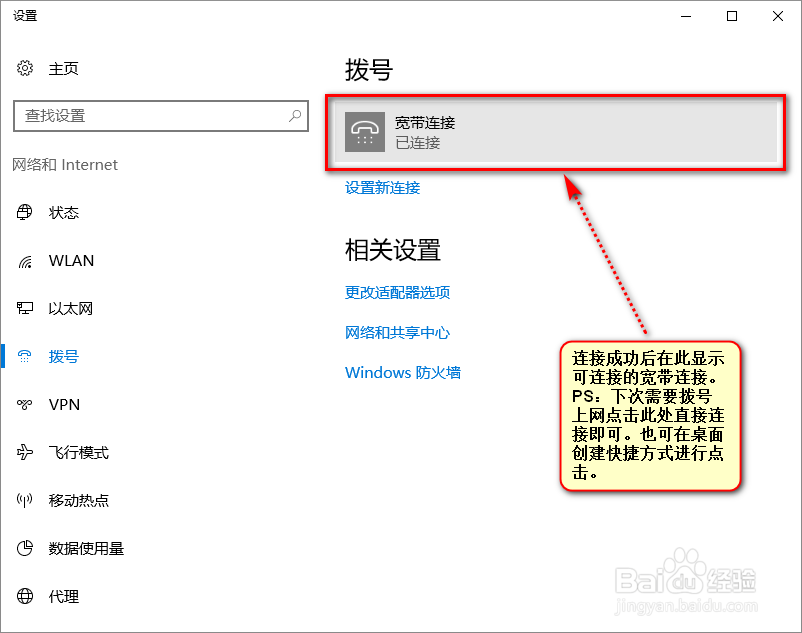Open 飞行模式 settings
The height and width of the screenshot is (633, 802).
pos(78,453)
